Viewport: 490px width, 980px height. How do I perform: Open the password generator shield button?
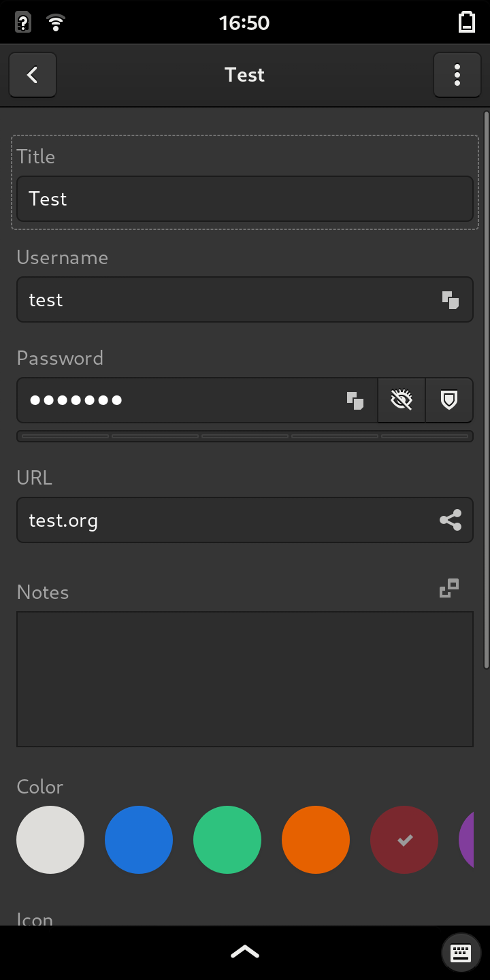448,400
